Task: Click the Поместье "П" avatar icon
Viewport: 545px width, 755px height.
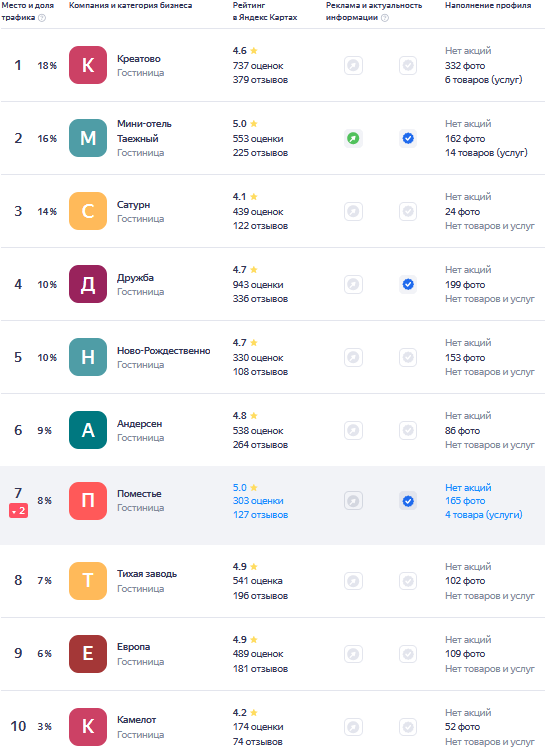Action: pyautogui.click(x=88, y=501)
